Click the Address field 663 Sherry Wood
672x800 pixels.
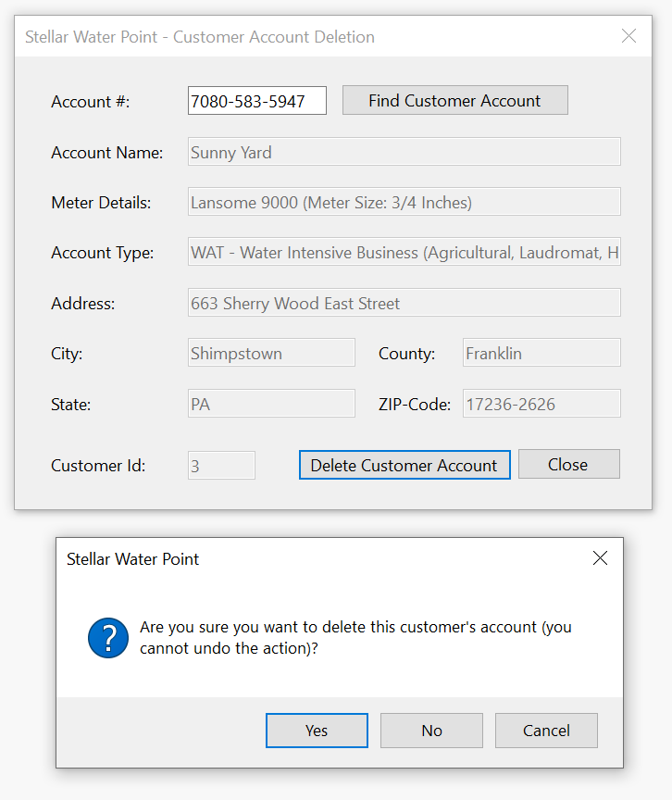[x=404, y=303]
